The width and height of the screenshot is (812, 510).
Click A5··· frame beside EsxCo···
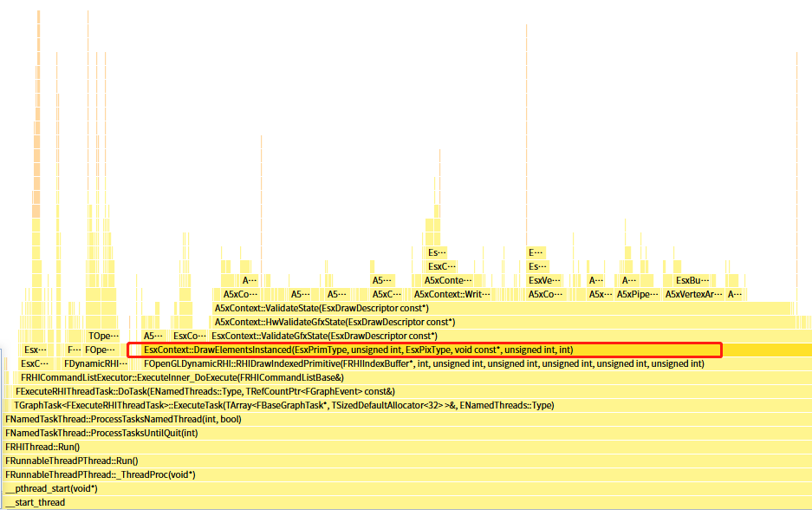coord(153,336)
